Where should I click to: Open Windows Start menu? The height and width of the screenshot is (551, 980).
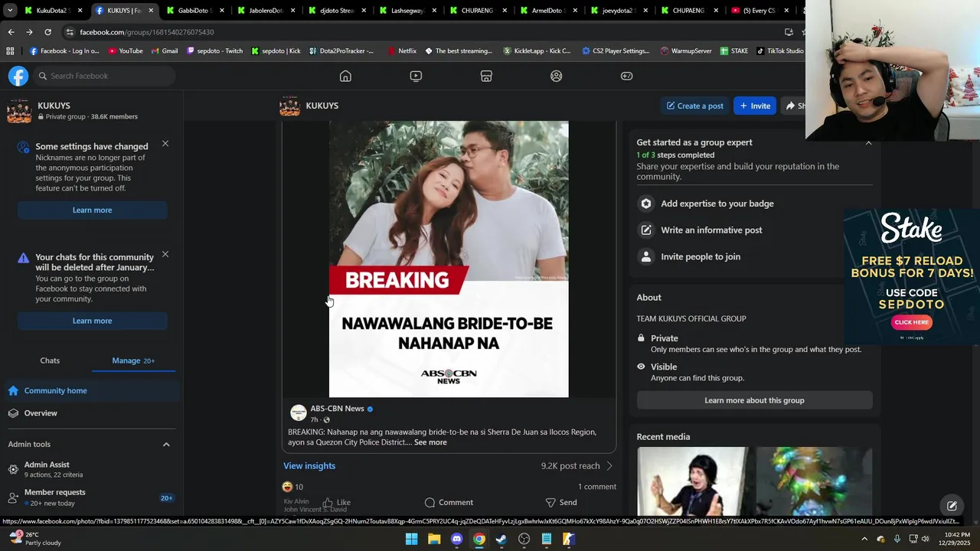pyautogui.click(x=411, y=539)
